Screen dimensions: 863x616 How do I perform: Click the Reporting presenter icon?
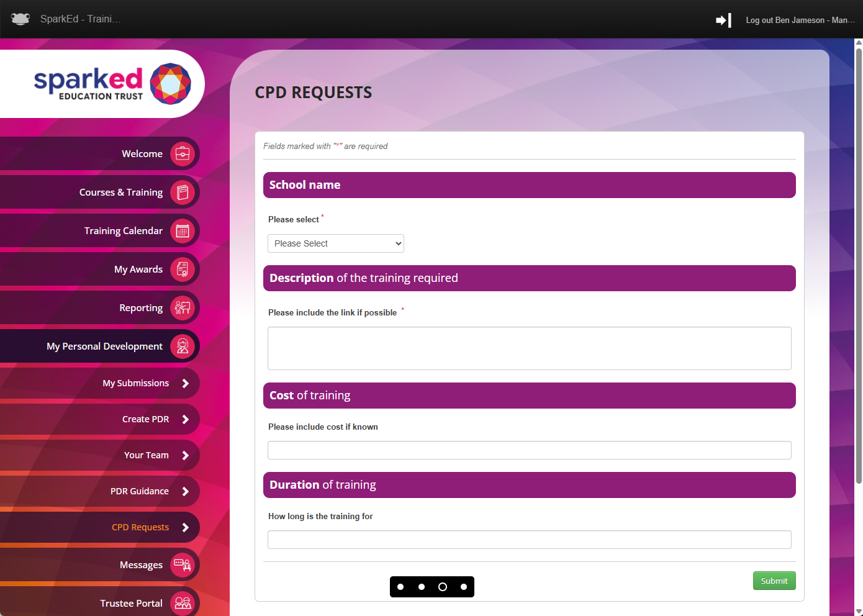183,308
